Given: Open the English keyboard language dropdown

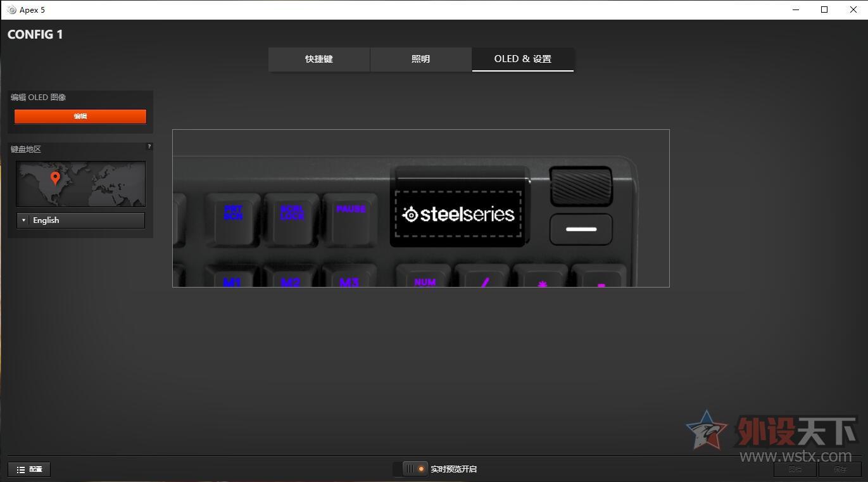Looking at the screenshot, I should tap(81, 220).
